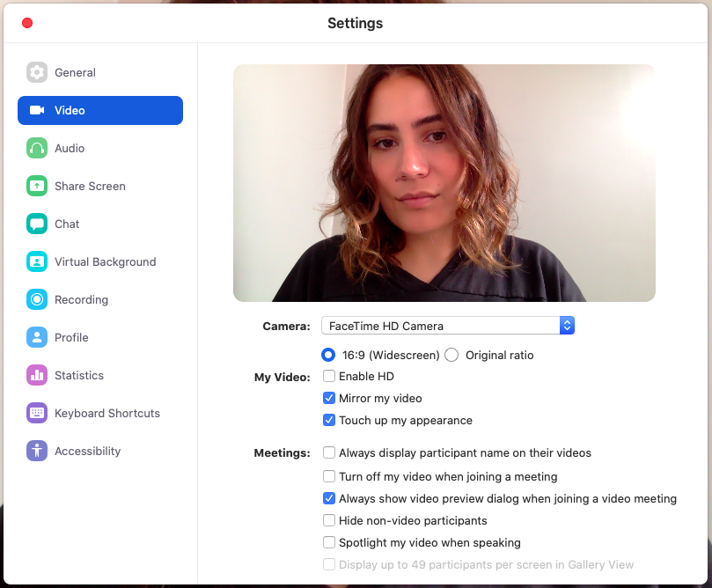712x588 pixels.
Task: Check Turn off my video when joining
Action: pos(329,476)
